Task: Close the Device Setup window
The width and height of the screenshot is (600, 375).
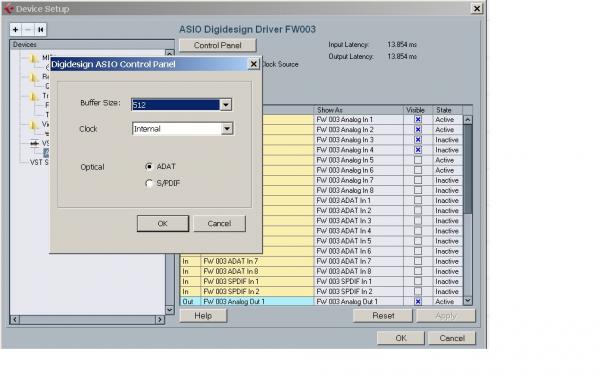Action: tap(476, 8)
